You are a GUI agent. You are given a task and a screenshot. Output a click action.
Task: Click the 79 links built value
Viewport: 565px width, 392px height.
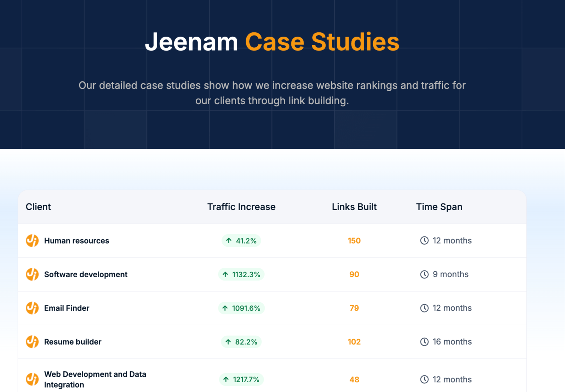point(354,308)
